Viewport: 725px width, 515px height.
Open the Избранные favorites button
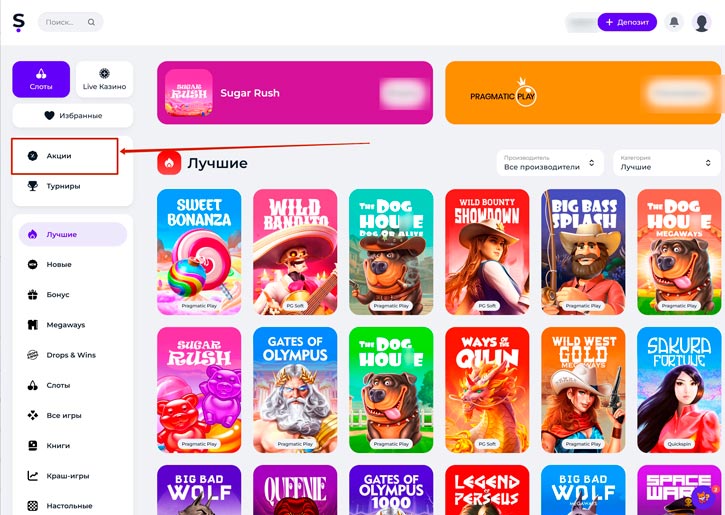(73, 115)
